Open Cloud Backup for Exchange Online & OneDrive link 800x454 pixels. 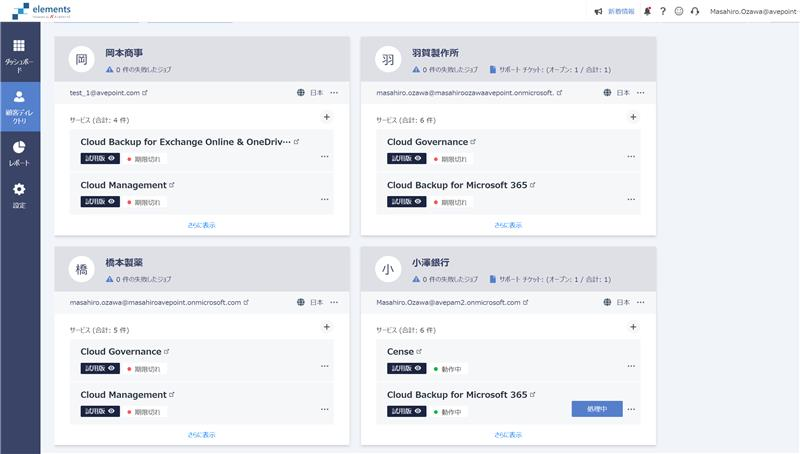click(189, 142)
